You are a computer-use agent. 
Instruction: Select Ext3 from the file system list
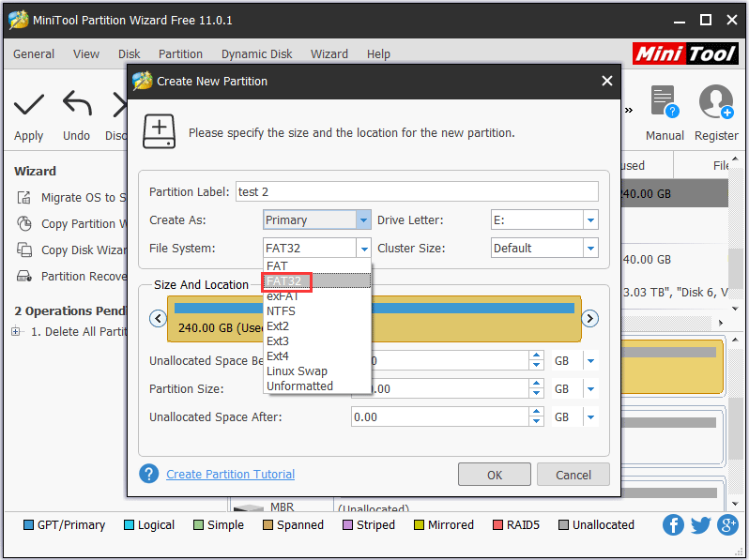tap(316, 341)
